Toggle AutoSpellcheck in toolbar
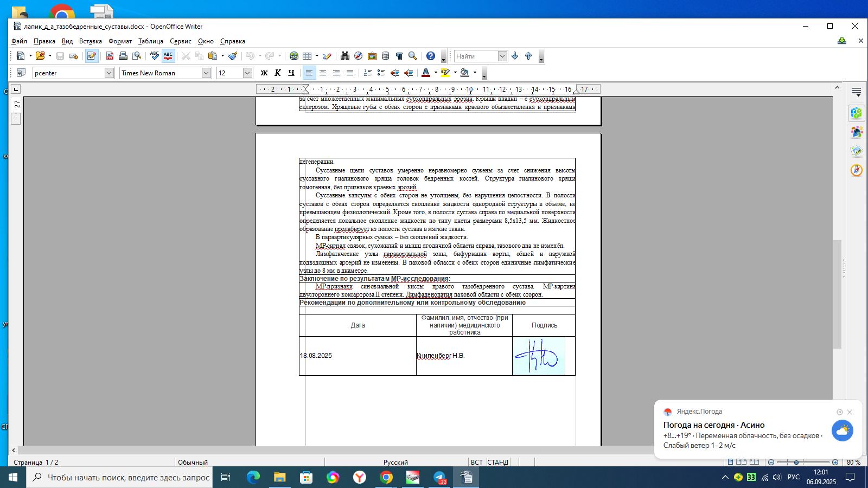Viewport: 868px width, 488px height. 168,56
